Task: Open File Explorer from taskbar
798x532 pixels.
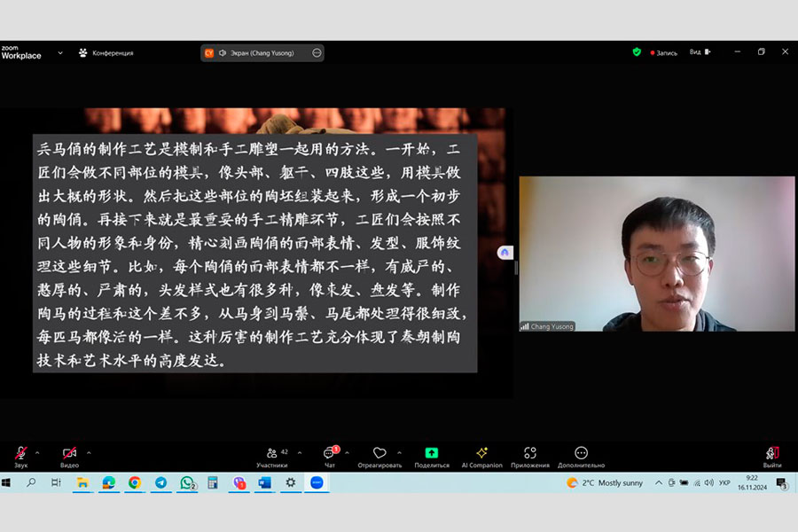Action: point(82,482)
